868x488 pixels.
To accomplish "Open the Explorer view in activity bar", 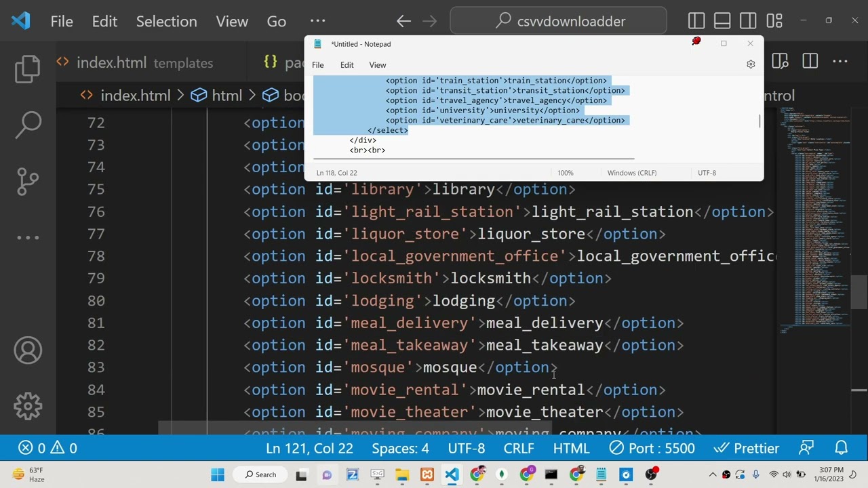I will click(x=28, y=68).
